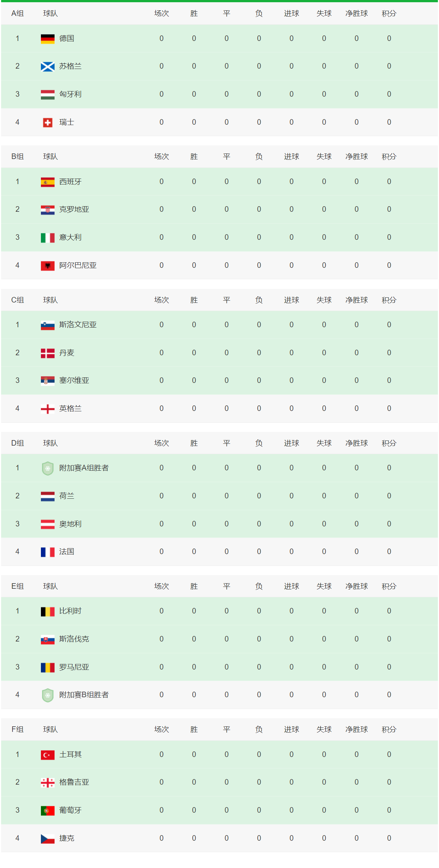Screen dimensions: 439x868
Task: Click the 净胜球 header in C组 table
Action: pyautogui.click(x=356, y=300)
